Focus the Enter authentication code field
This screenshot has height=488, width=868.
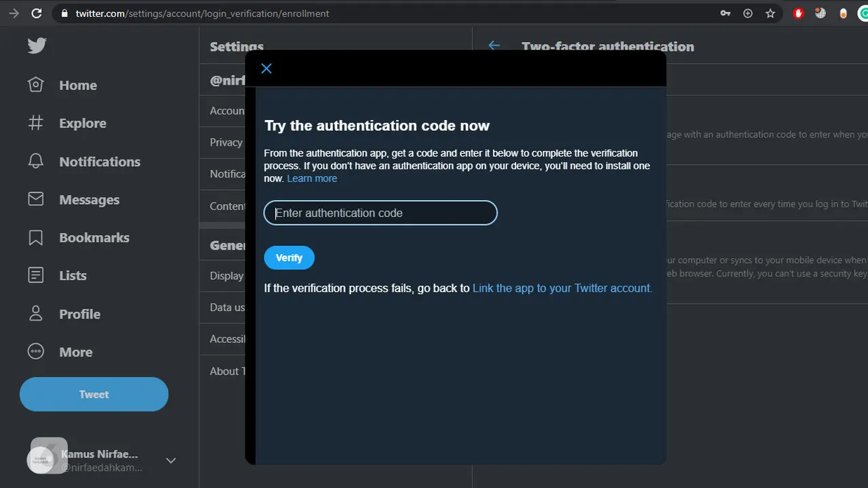point(380,213)
